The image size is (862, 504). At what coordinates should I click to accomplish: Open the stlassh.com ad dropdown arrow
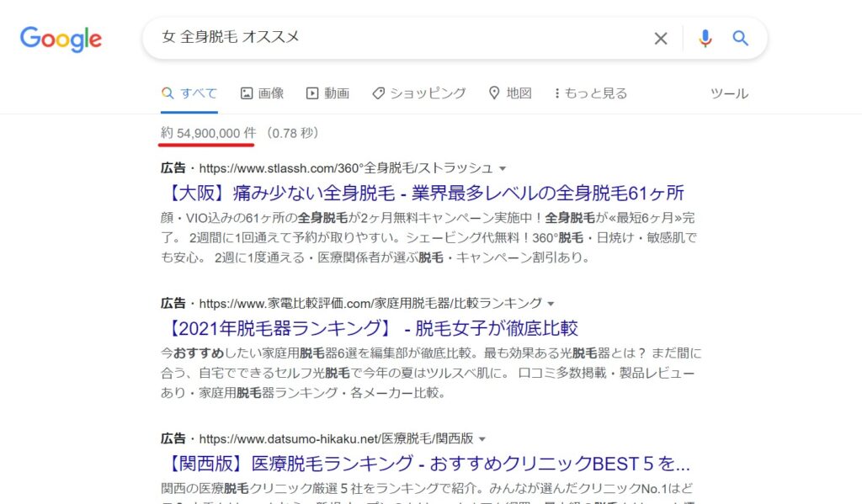(x=503, y=168)
